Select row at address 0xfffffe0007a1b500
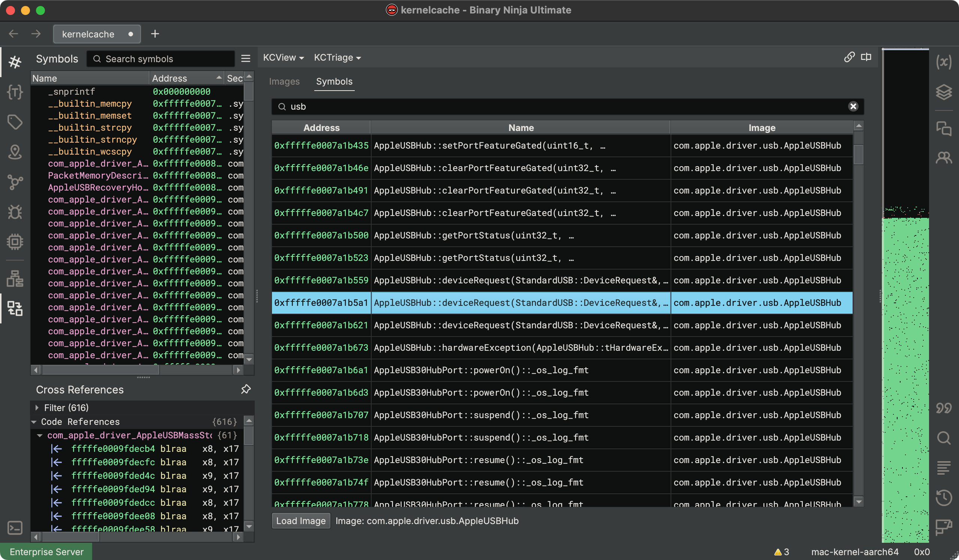Screen dimensions: 959x560 562,235
